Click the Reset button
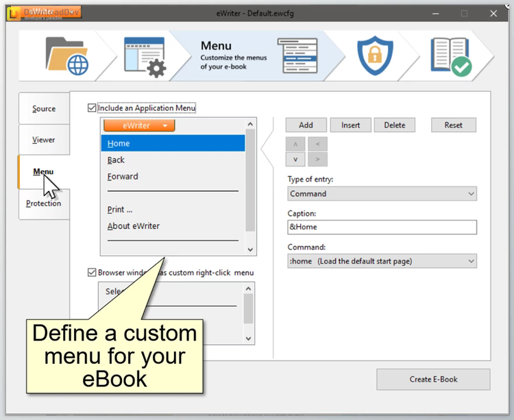The height and width of the screenshot is (420, 514). 454,125
